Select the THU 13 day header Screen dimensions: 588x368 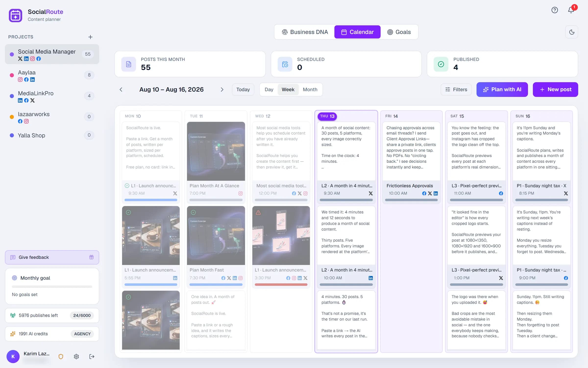tap(327, 116)
